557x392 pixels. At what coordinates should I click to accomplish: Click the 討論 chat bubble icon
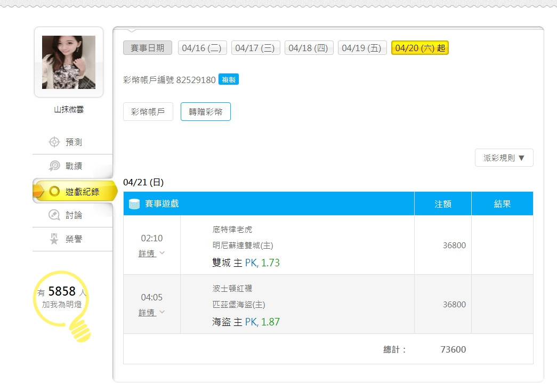[54, 215]
